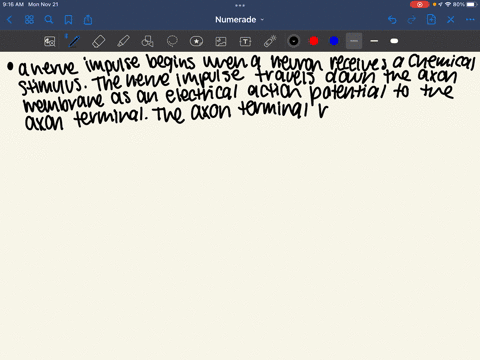Open the share and export menu
This screenshot has height=360, width=480.
[x=88, y=20]
